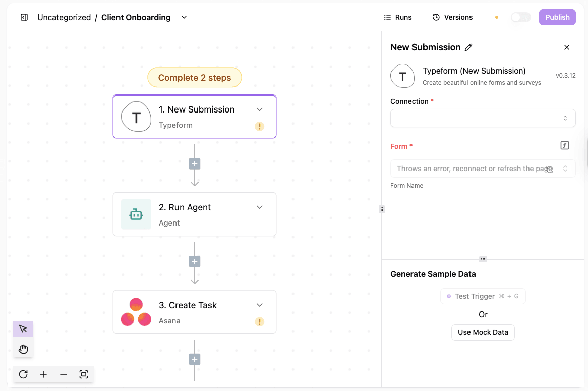The width and height of the screenshot is (588, 391).
Task: Click the refresh icon in Form field
Action: point(549,169)
